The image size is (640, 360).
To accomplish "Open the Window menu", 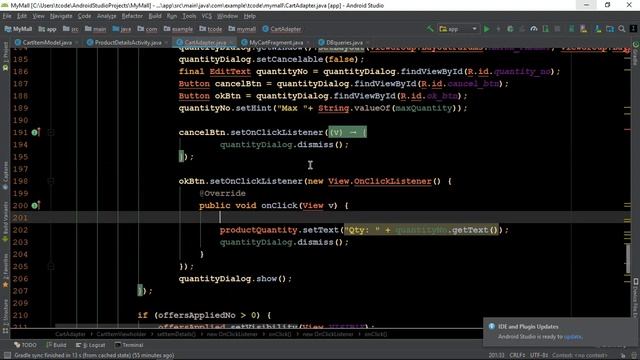I will tap(227, 16).
